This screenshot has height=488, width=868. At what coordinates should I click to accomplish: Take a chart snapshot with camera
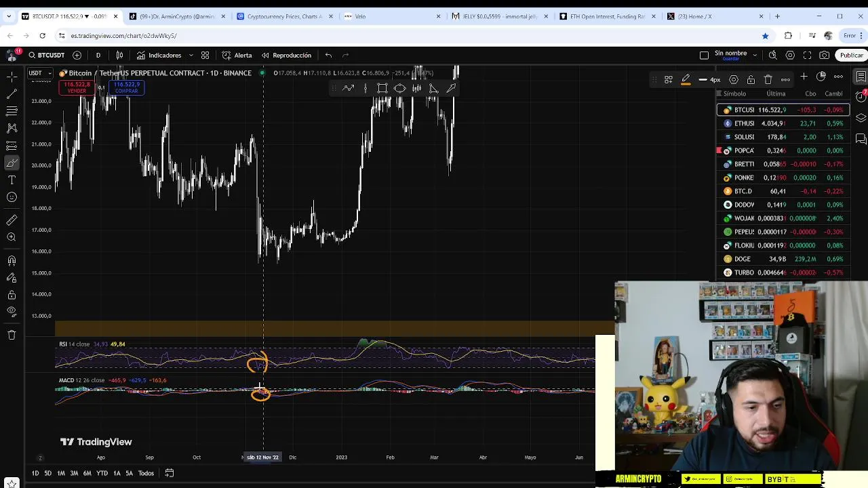824,55
